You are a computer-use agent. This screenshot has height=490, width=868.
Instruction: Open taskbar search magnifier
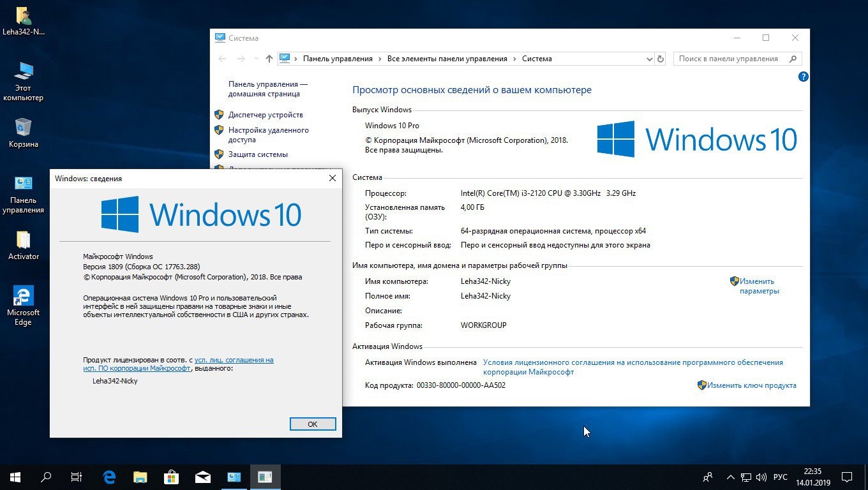click(x=46, y=477)
